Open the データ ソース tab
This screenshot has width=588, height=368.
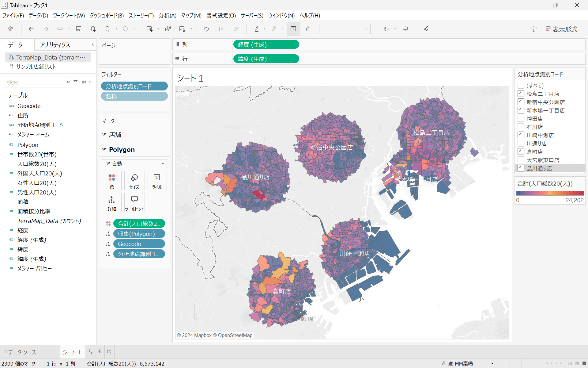(20, 352)
